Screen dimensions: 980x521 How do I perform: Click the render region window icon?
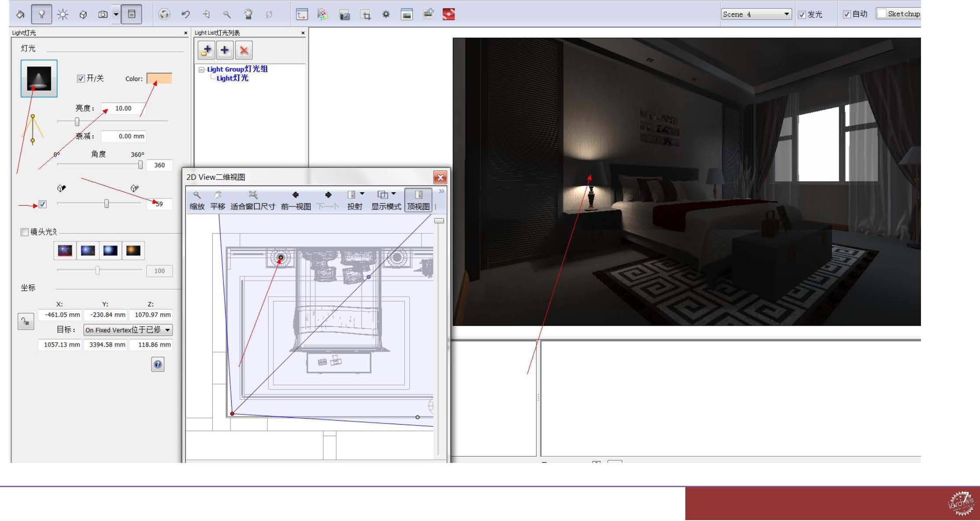pos(302,14)
